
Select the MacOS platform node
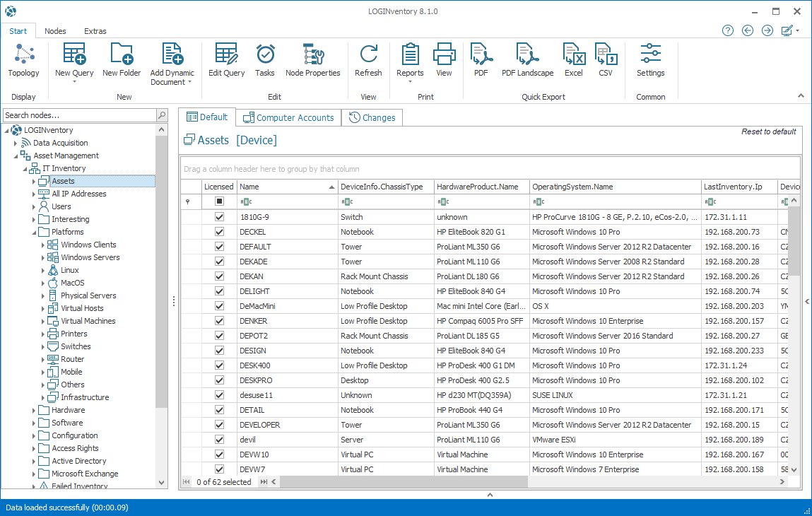[73, 283]
